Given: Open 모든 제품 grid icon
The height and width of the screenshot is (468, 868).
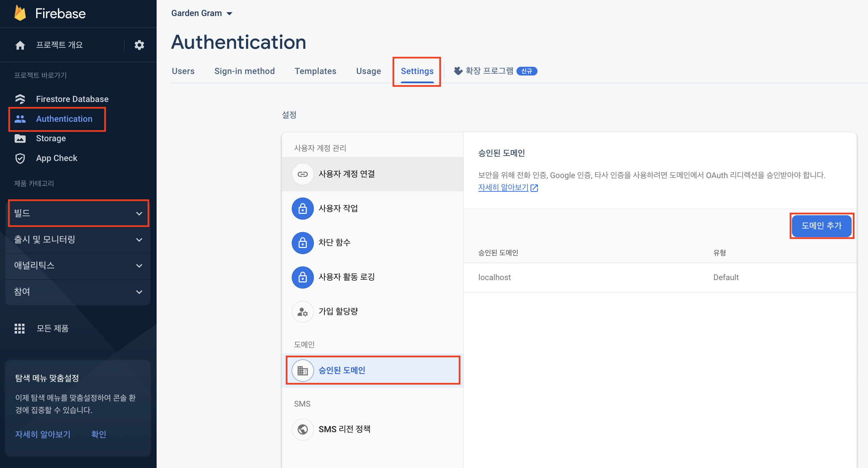Looking at the screenshot, I should [19, 328].
